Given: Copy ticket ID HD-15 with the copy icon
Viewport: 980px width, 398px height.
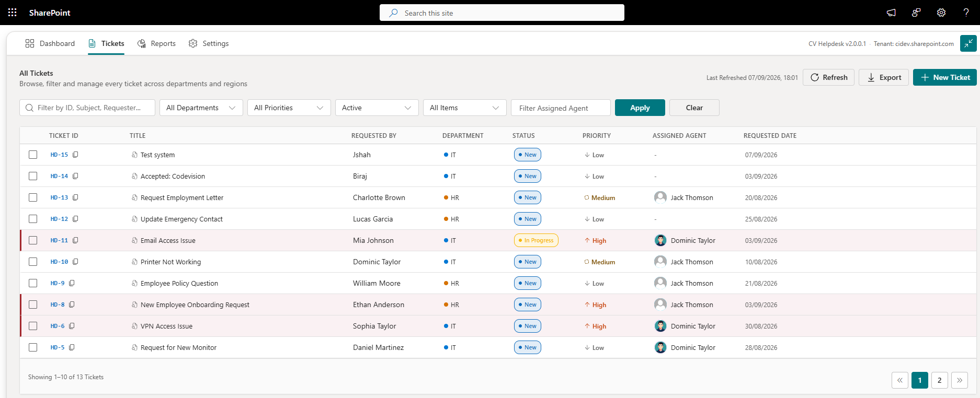Looking at the screenshot, I should (75, 155).
